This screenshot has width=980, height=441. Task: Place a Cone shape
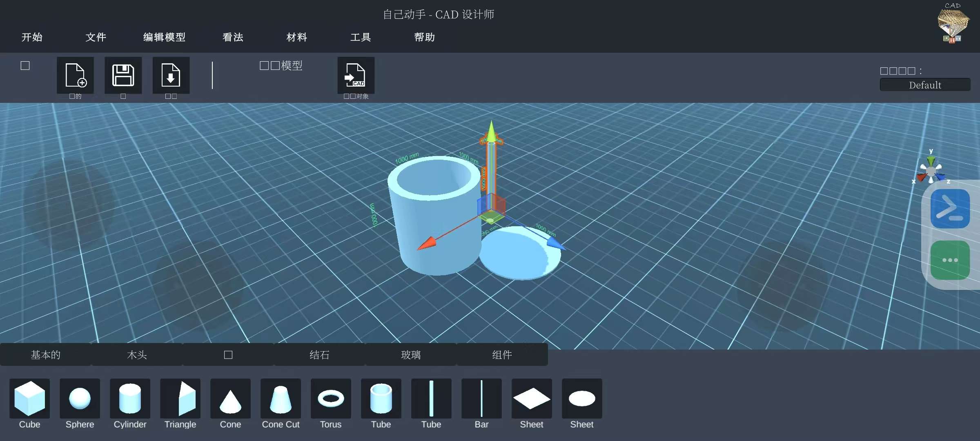point(230,398)
